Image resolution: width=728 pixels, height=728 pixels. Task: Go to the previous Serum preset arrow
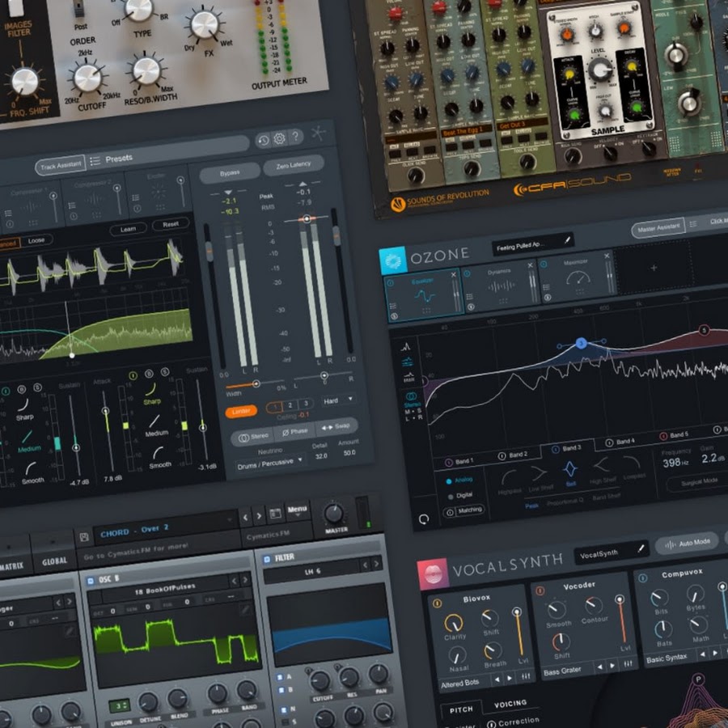click(x=246, y=517)
